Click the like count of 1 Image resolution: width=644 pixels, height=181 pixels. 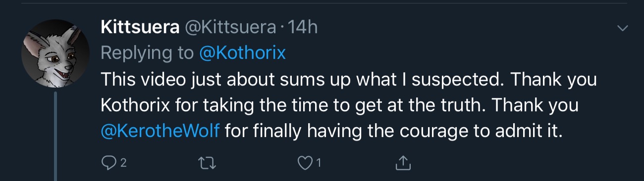(320, 162)
